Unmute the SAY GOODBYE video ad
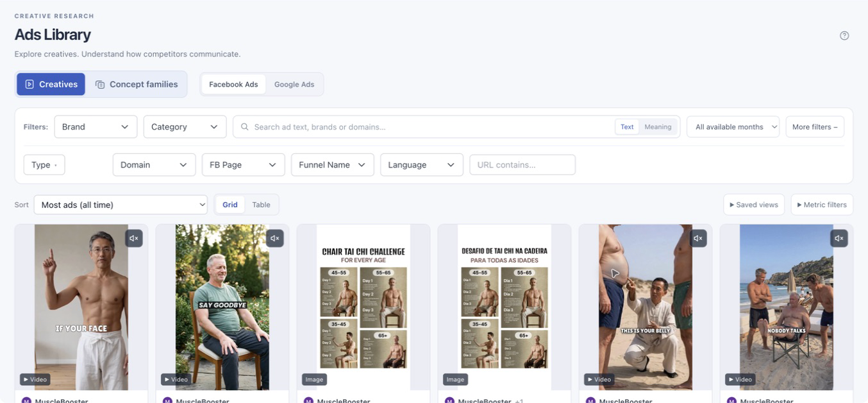 click(x=275, y=238)
